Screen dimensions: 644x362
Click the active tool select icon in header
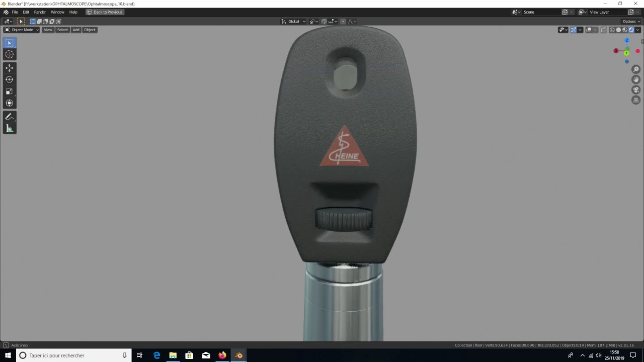(x=21, y=22)
